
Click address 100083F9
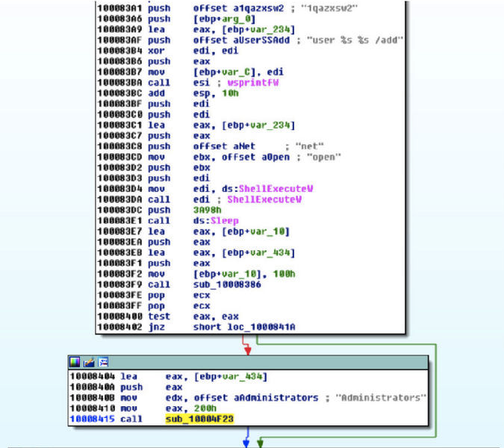[119, 284]
